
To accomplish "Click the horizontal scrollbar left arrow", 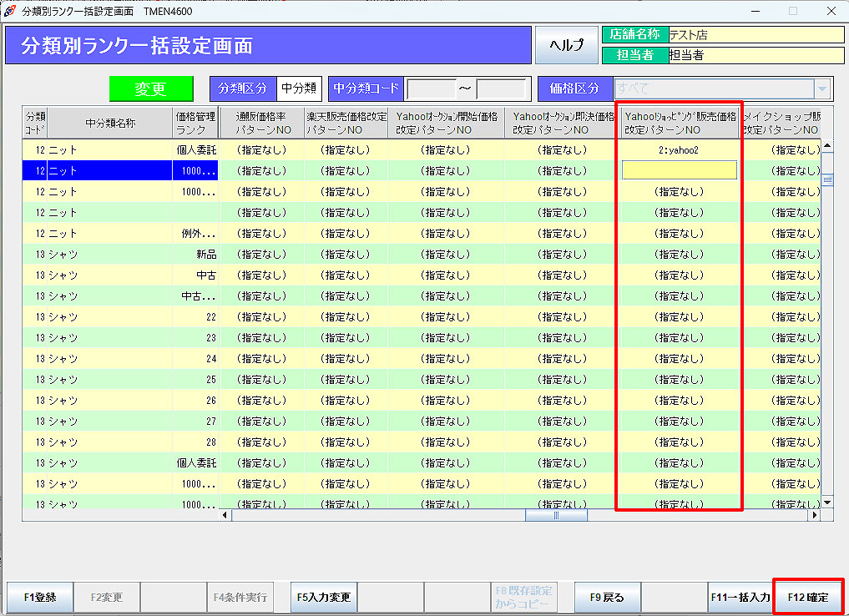I will click(225, 516).
